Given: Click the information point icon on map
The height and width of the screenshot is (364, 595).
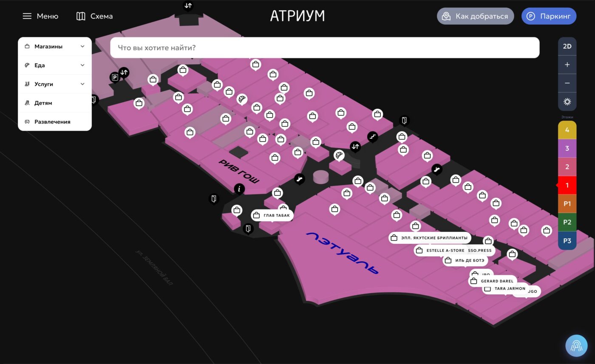Looking at the screenshot, I should (239, 189).
